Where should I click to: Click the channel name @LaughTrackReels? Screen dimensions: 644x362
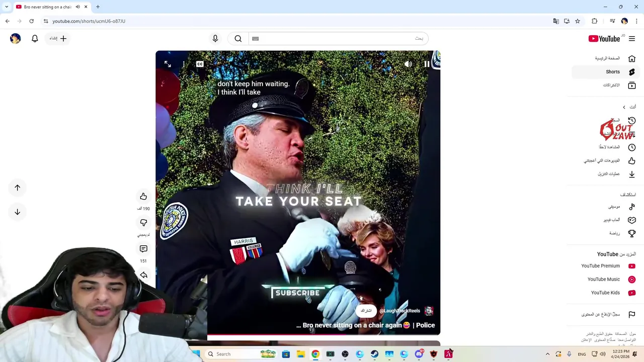(x=399, y=311)
